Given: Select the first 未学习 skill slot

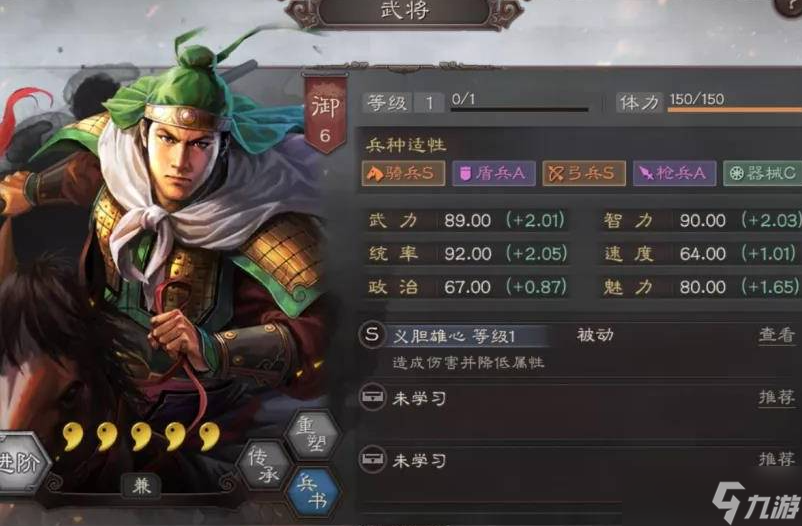Looking at the screenshot, I should tap(578, 398).
